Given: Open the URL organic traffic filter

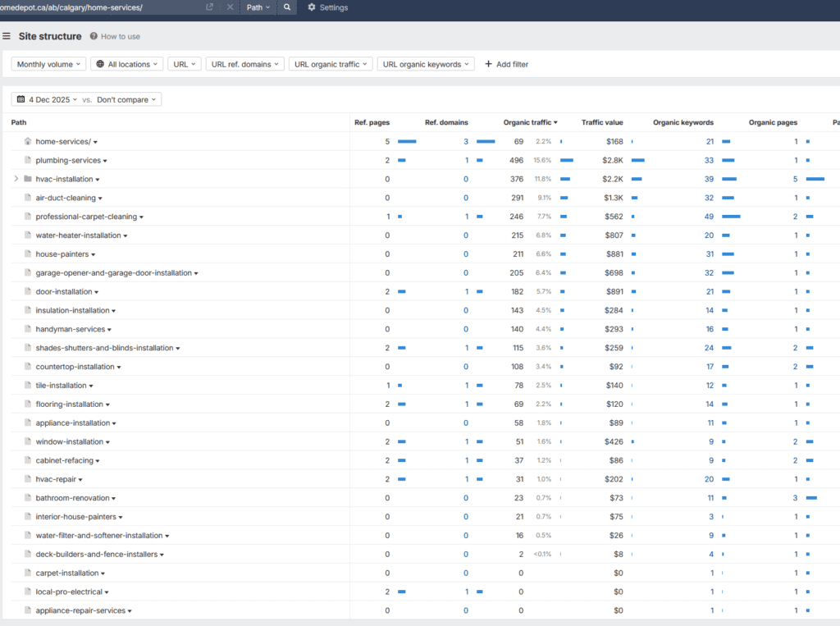Looking at the screenshot, I should tap(331, 64).
